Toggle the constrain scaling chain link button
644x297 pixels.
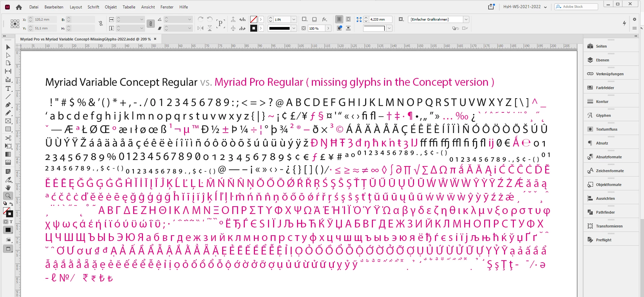click(x=151, y=24)
